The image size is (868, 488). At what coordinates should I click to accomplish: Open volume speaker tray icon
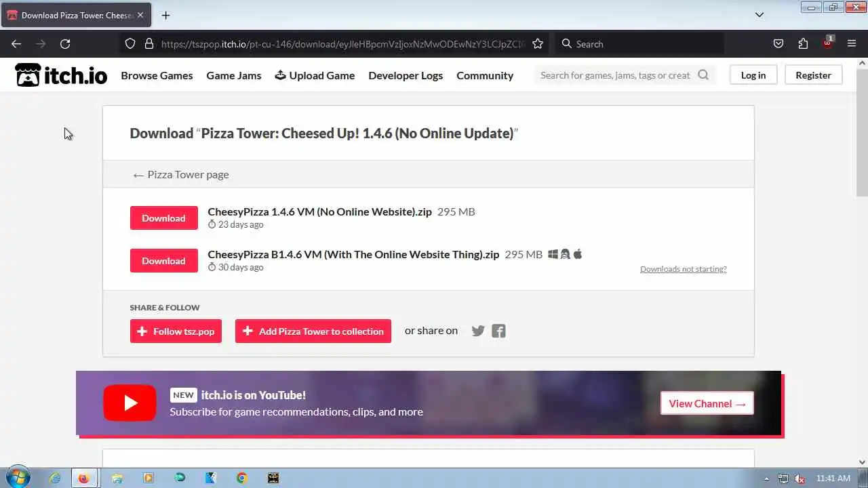(x=800, y=479)
